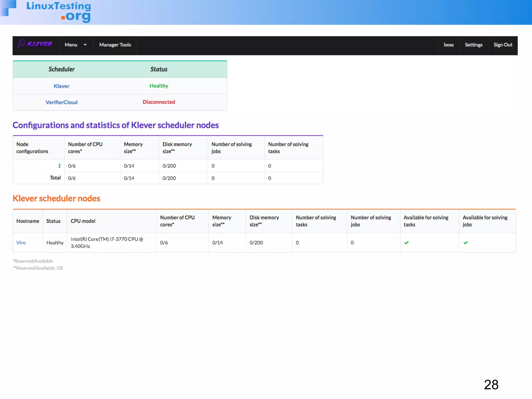The height and width of the screenshot is (399, 532).
Task: Click Sign Out in navbar
Action: coord(503,45)
